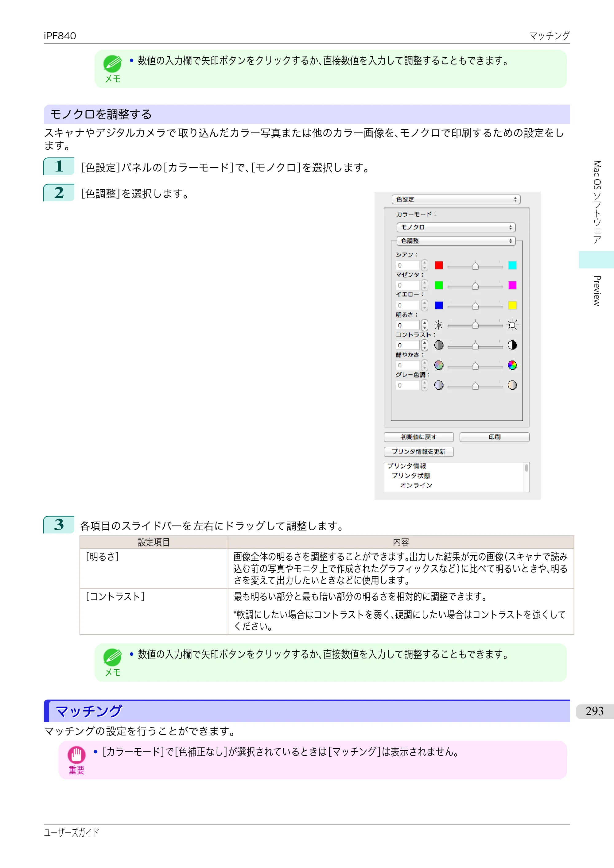Click the Mac OS ソフトウェア side tab
The width and height of the screenshot is (614, 868).
tap(597, 202)
